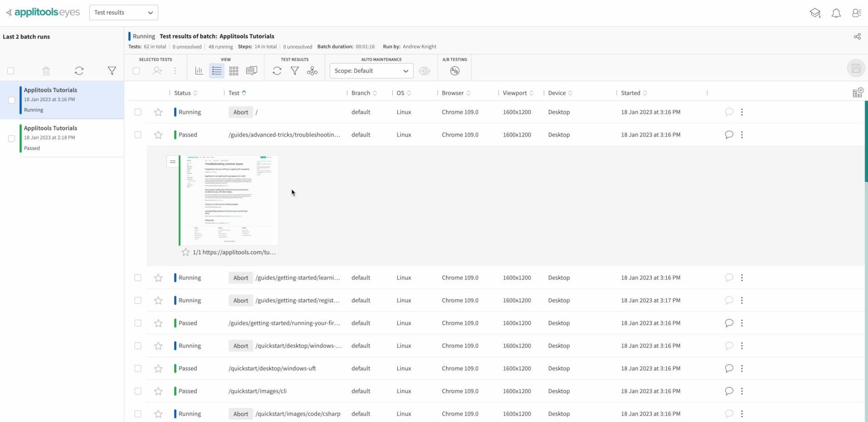Refresh the test results list
The height and width of the screenshot is (422, 868).
(277, 71)
